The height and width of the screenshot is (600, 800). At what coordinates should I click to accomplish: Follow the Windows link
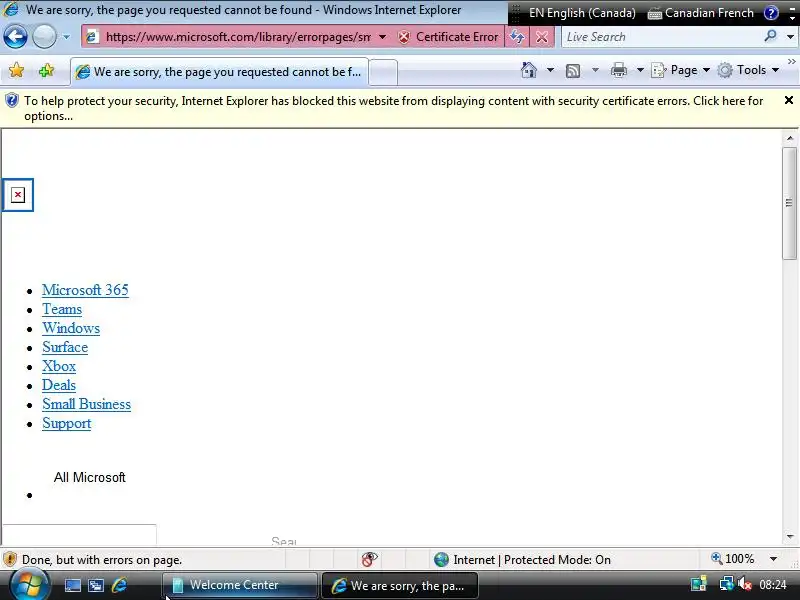click(71, 328)
